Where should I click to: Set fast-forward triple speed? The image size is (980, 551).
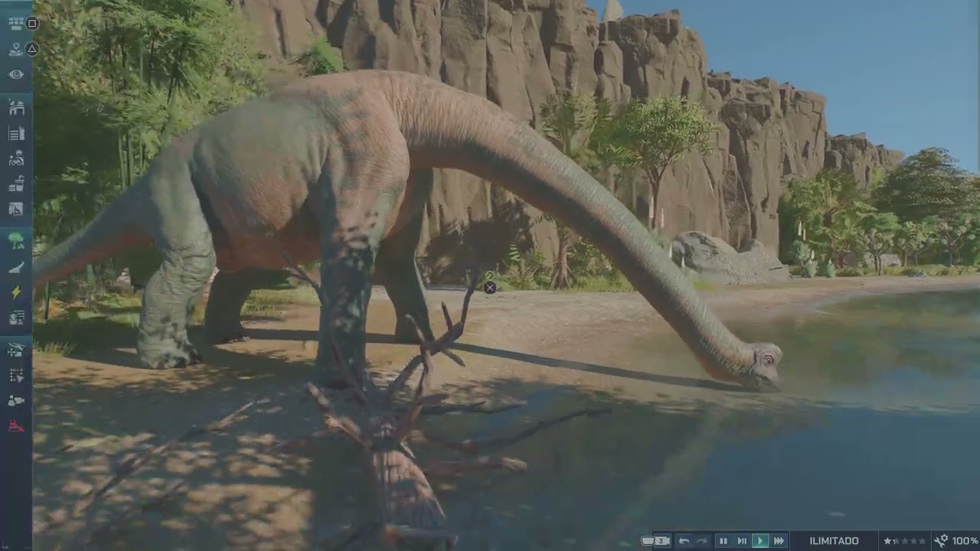[779, 541]
